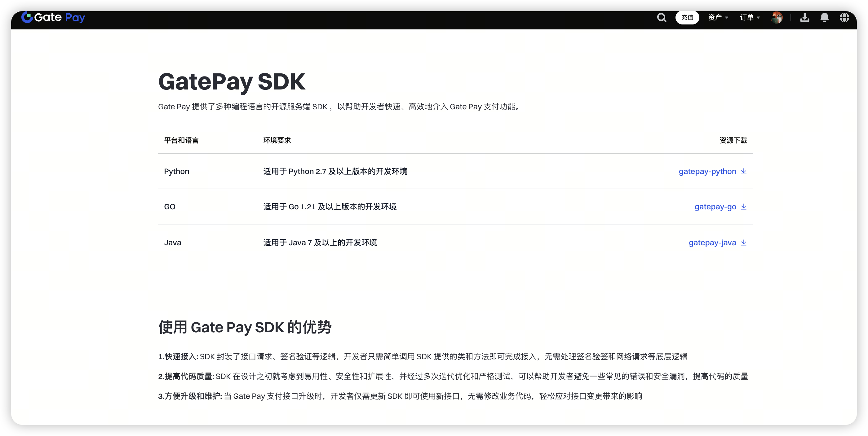Click download arrow next to gatepay-python
This screenshot has height=436, width=868.
(744, 171)
